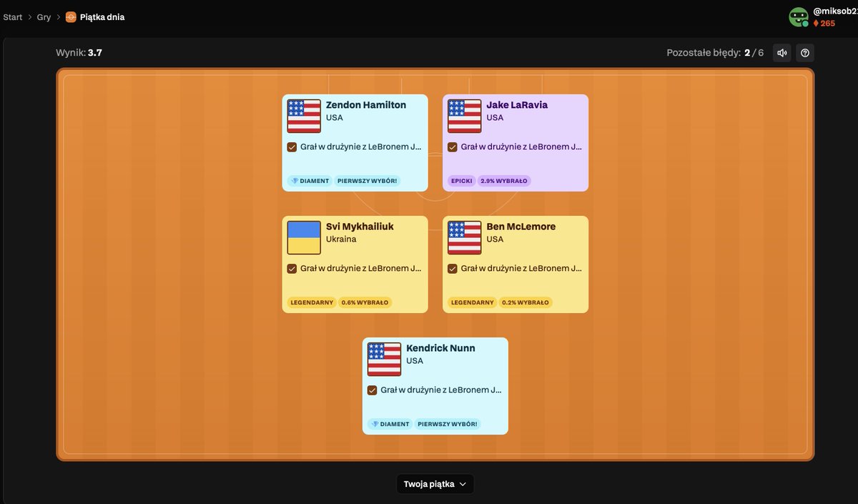Click the Ukraina country label
This screenshot has width=858, height=504.
pos(341,239)
